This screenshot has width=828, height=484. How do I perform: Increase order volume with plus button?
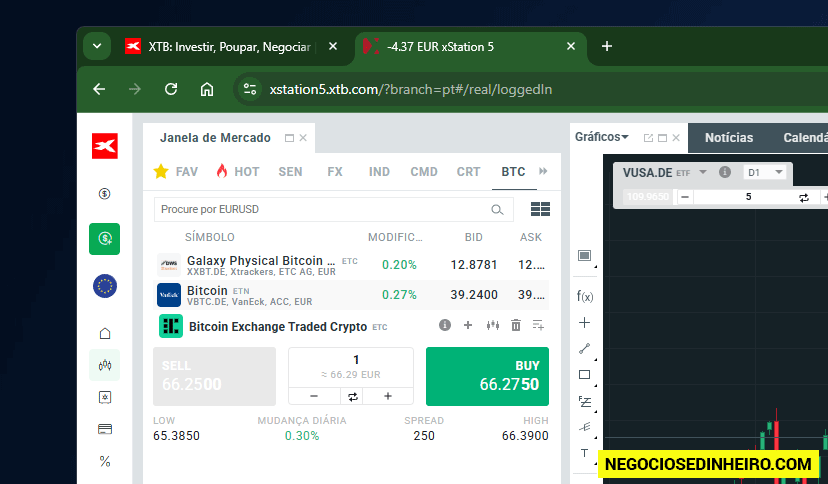coord(388,396)
